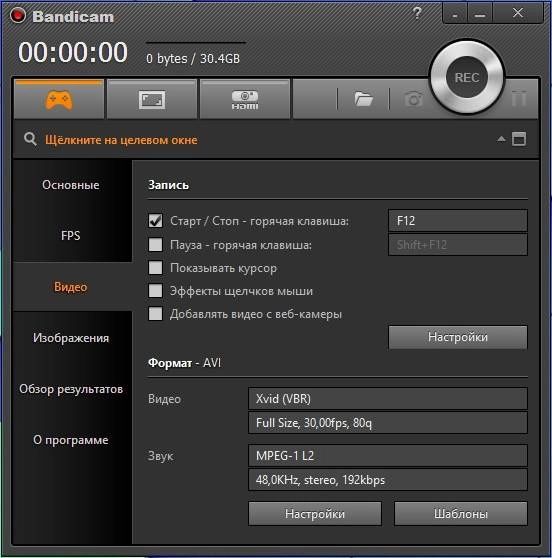Click the Full Size, 30,00fps, 80q field
The width and height of the screenshot is (552, 558).
pyautogui.click(x=388, y=423)
